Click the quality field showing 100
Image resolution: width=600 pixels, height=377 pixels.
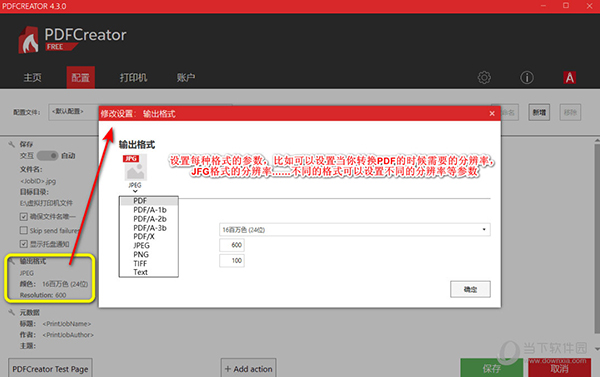[x=232, y=261]
